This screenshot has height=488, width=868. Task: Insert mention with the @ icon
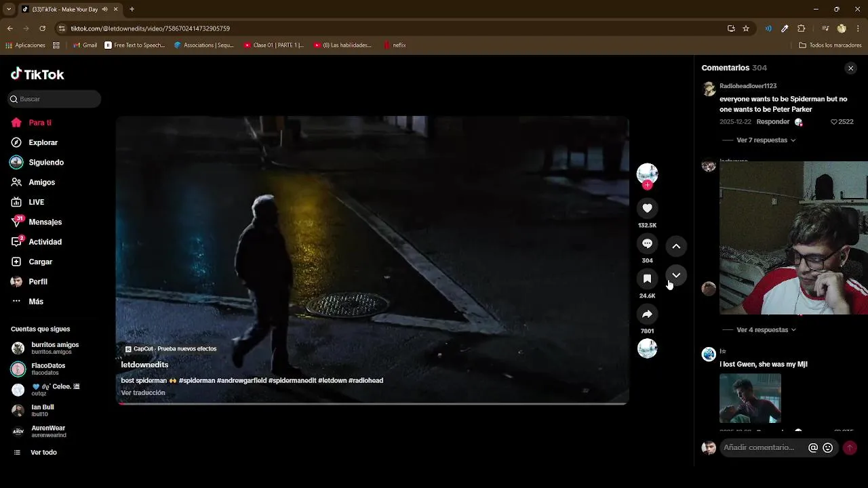coord(813,448)
